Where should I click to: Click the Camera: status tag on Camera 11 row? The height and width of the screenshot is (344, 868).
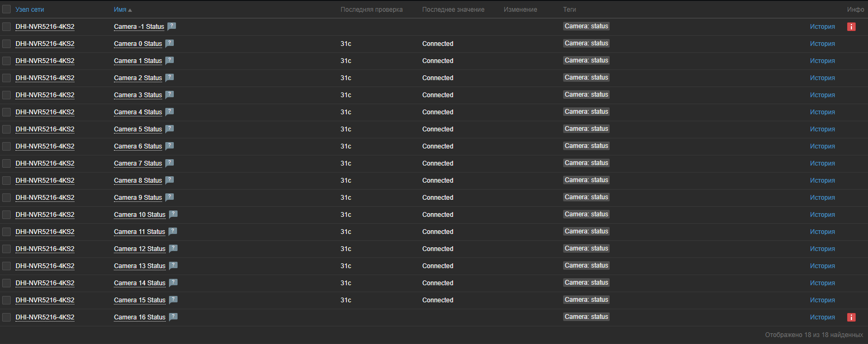coord(586,231)
